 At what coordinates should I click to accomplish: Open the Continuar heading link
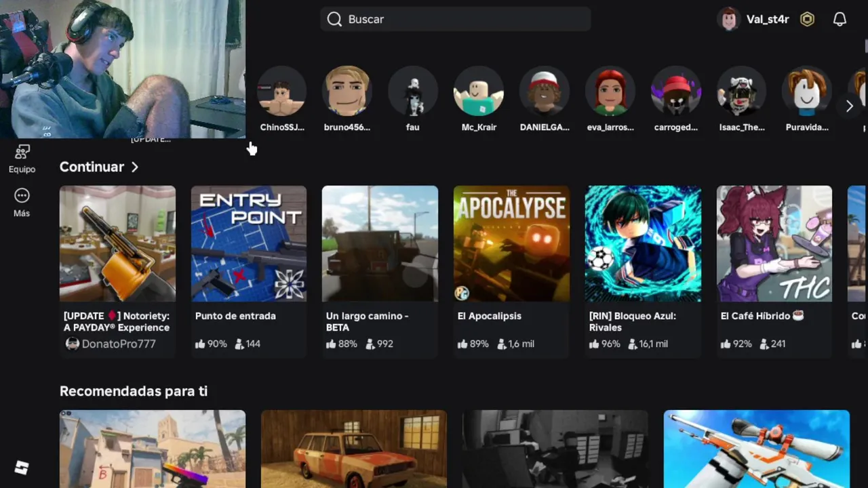pyautogui.click(x=92, y=167)
